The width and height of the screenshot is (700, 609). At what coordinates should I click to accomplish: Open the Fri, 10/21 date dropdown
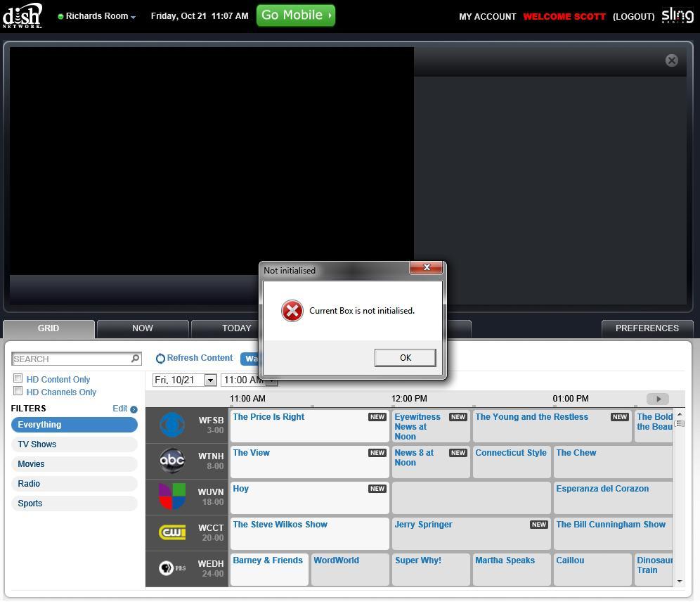(x=210, y=380)
